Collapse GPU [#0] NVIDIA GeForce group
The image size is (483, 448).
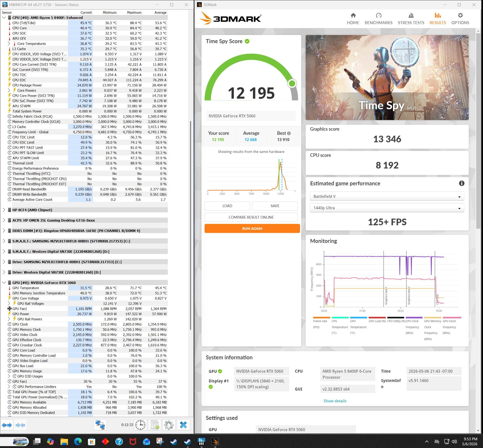pos(4,283)
